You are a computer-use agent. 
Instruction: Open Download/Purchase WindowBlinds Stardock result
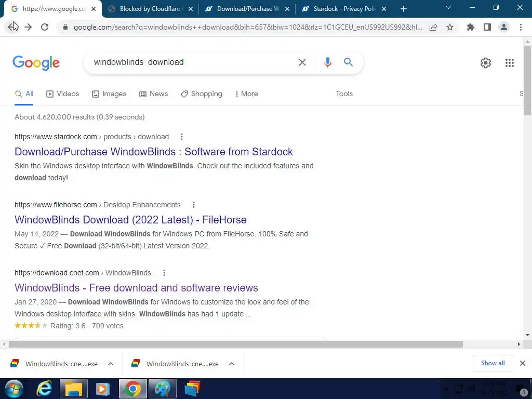click(x=154, y=152)
